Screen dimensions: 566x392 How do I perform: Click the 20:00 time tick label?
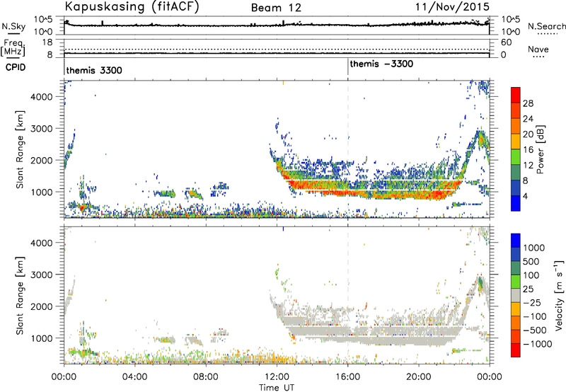(x=419, y=376)
